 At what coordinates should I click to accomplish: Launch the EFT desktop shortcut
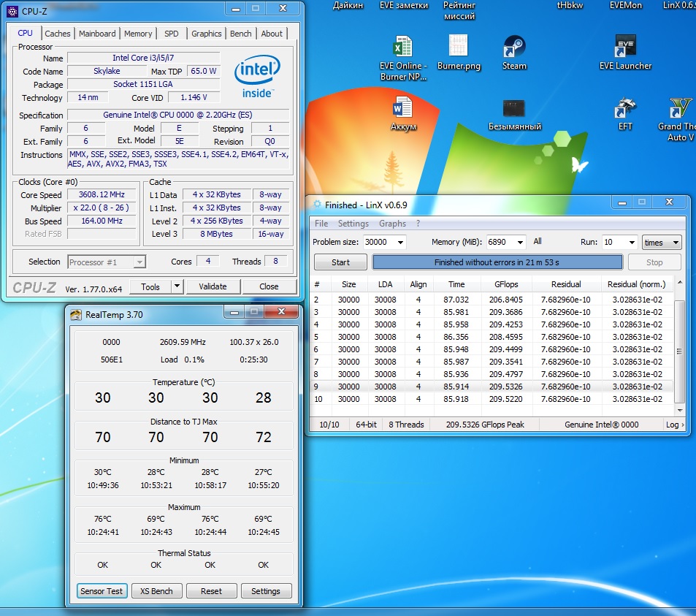[625, 110]
